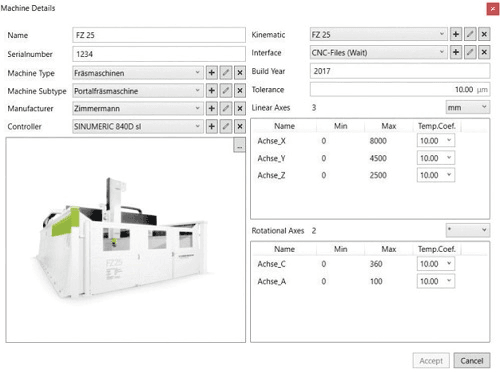Click the Cancel button
Viewport: 500px width, 373px height.
(472, 361)
